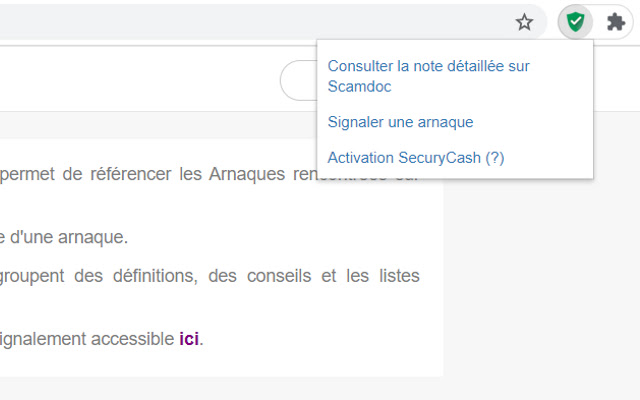Click the rounded search field on the page
The width and height of the screenshot is (640, 400).
coord(298,81)
